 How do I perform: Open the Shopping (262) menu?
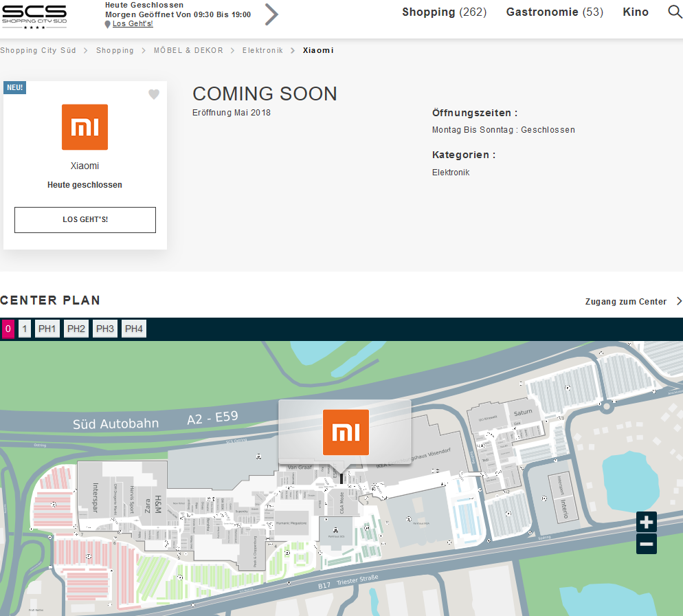[444, 12]
